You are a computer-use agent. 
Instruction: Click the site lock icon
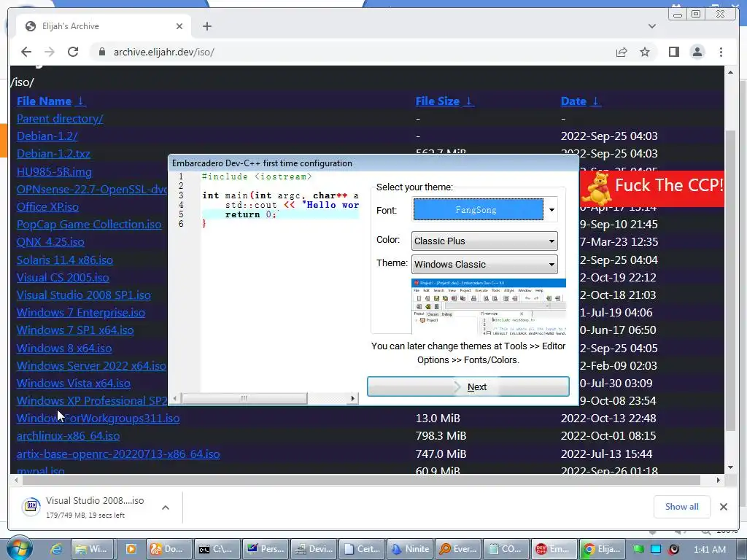(101, 52)
